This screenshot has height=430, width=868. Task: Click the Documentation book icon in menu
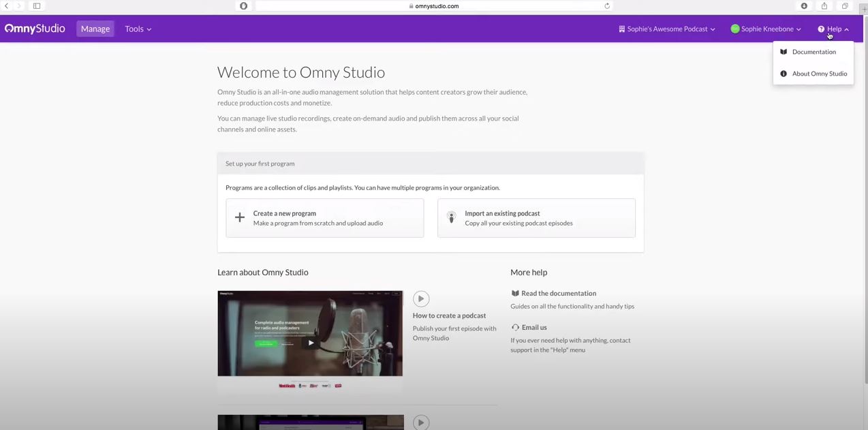point(784,52)
